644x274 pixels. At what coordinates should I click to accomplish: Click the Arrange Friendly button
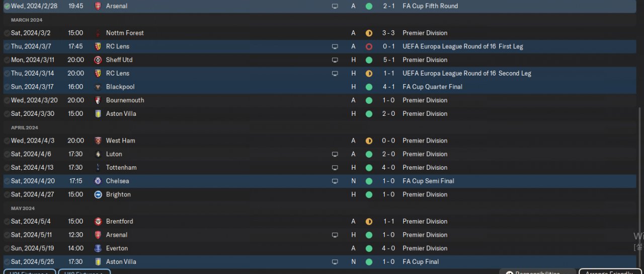611,272
